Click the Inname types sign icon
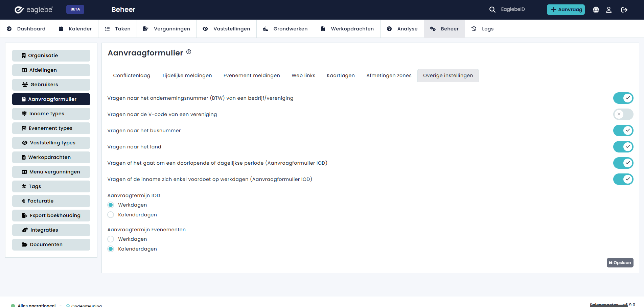Screen dimensions: 644x307 pos(24,114)
